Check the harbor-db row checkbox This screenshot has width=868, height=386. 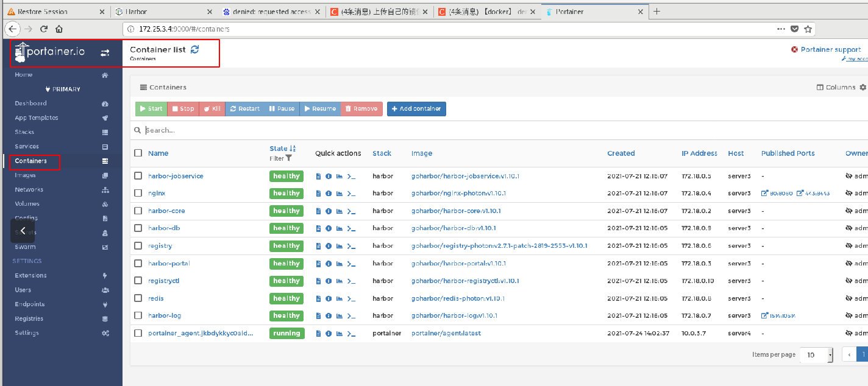[138, 228]
